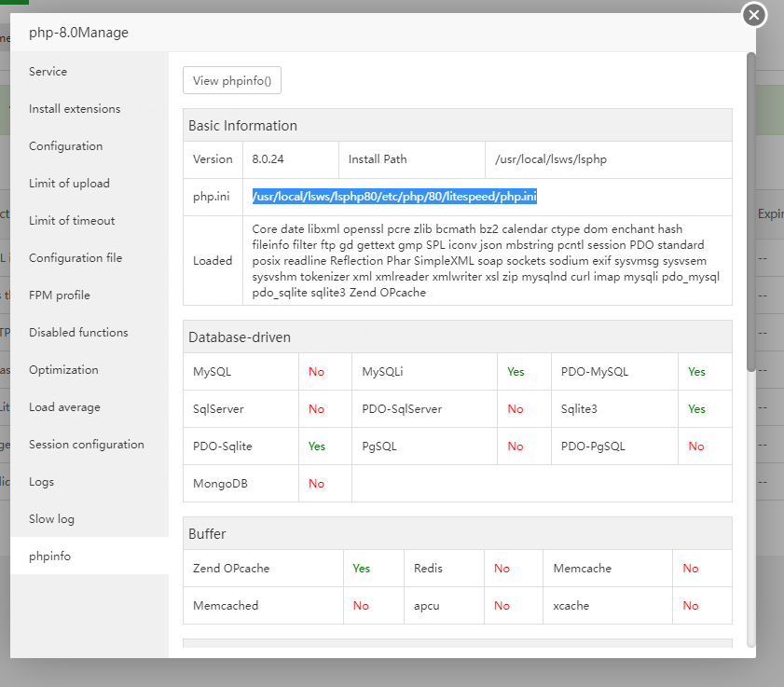
Task: Close the php-8.0 Manage dialog
Action: coord(754,15)
